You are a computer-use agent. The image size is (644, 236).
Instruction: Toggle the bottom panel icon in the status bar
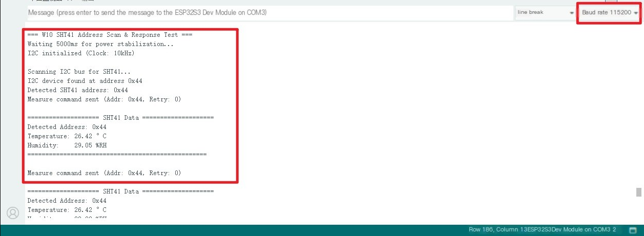pos(633,230)
